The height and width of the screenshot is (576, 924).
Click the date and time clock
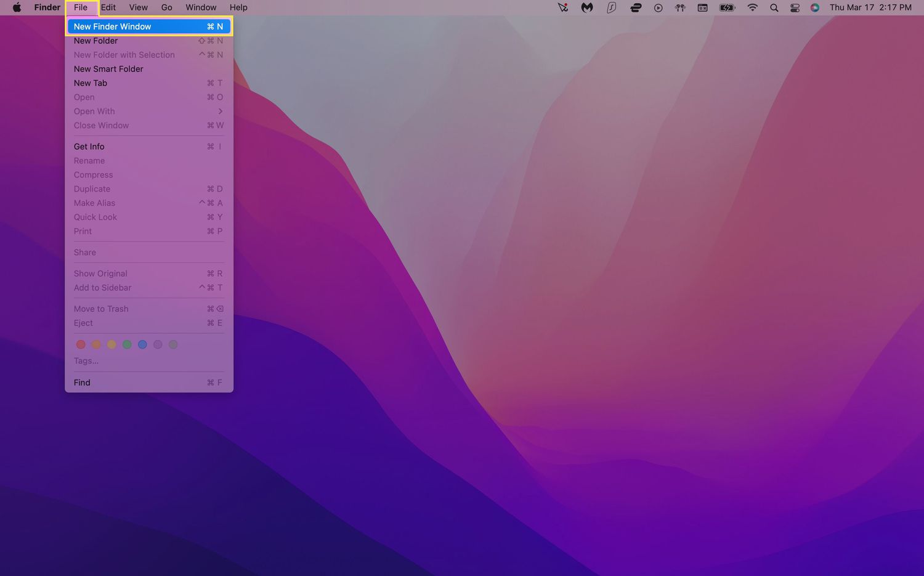[x=870, y=7]
